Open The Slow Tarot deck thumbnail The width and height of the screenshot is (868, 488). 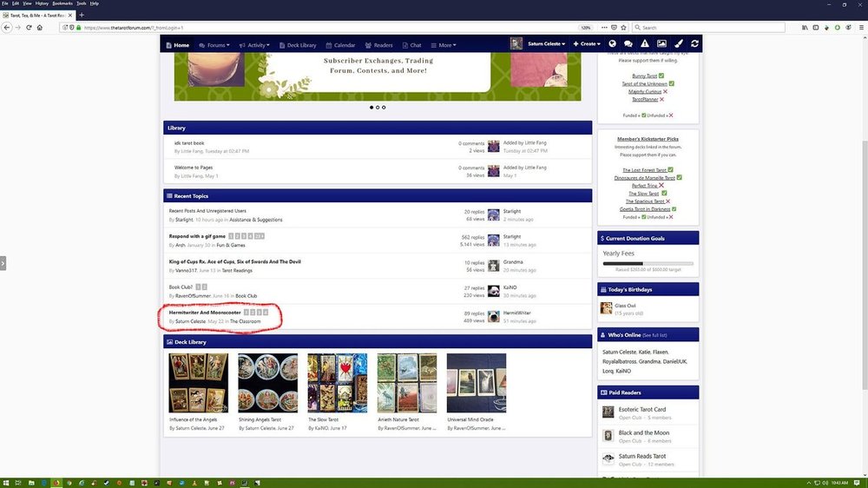(x=337, y=382)
